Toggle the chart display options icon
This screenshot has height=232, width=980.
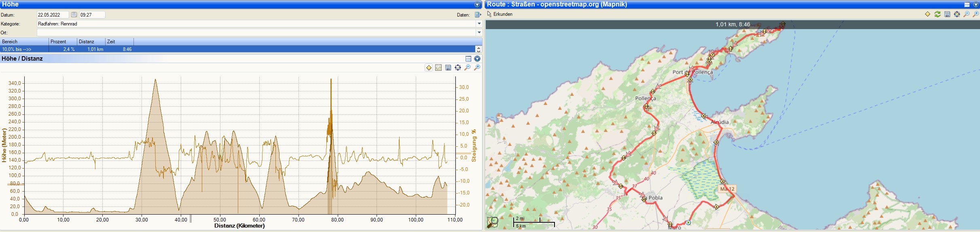tap(438, 67)
